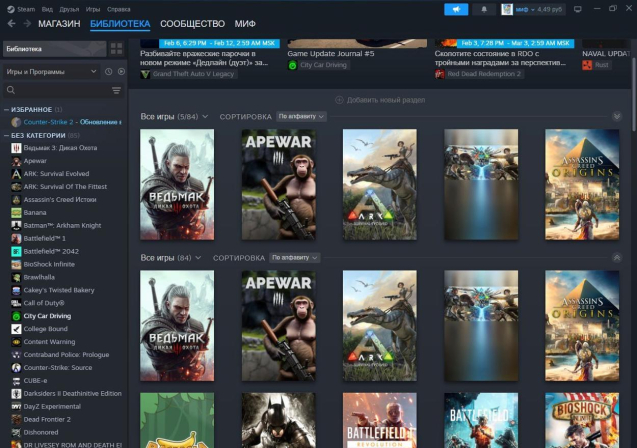The height and width of the screenshot is (448, 637).
Task: Open the APEWAR game cover in first shelf
Action: coord(278,184)
